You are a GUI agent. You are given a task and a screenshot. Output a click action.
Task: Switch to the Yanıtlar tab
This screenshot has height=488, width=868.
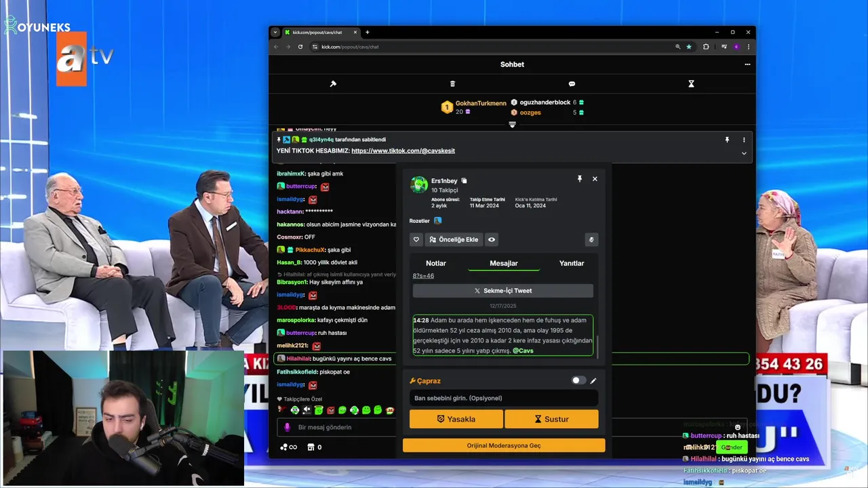(x=572, y=263)
